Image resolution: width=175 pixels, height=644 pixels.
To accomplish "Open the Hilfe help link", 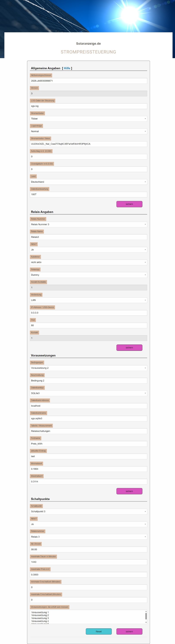I will click(67, 68).
